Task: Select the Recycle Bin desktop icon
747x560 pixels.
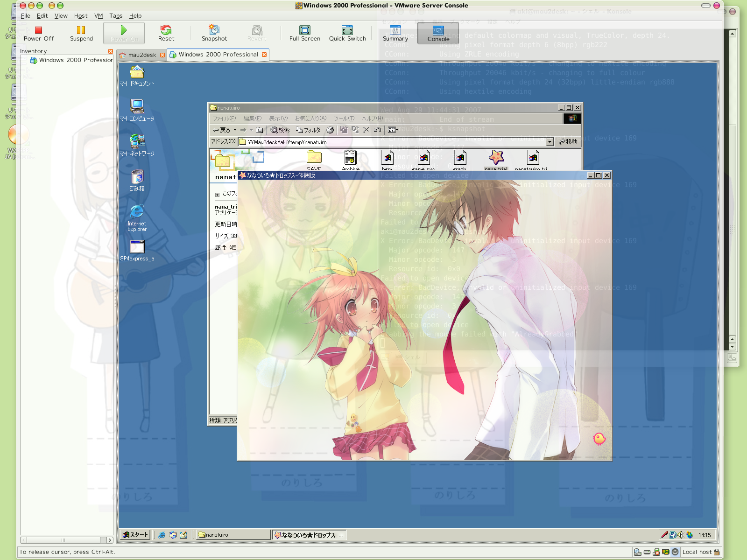Action: click(137, 180)
